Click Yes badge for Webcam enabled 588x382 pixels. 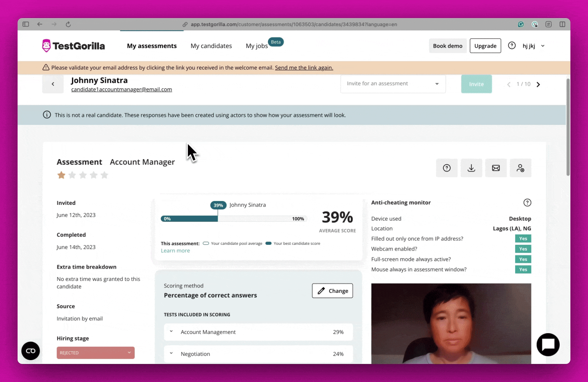pyautogui.click(x=523, y=249)
